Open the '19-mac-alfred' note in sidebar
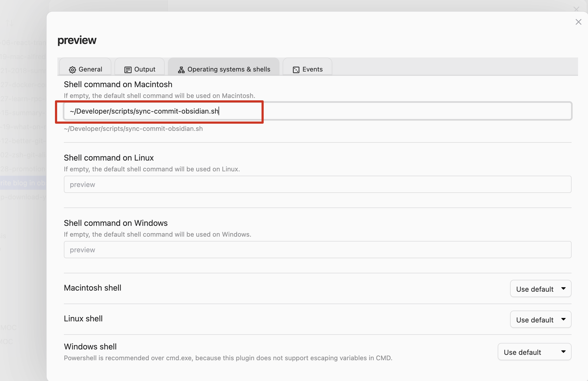Image resolution: width=588 pixels, height=381 pixels. pyautogui.click(x=23, y=57)
